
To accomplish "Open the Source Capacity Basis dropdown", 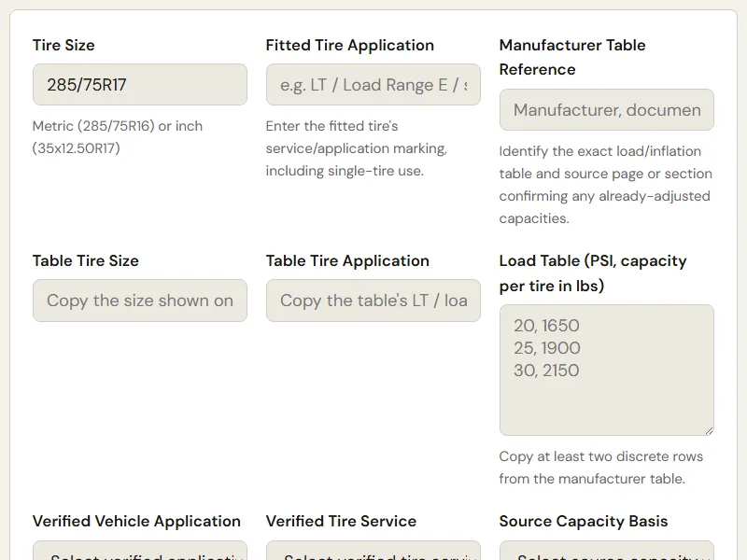I will (606, 551).
